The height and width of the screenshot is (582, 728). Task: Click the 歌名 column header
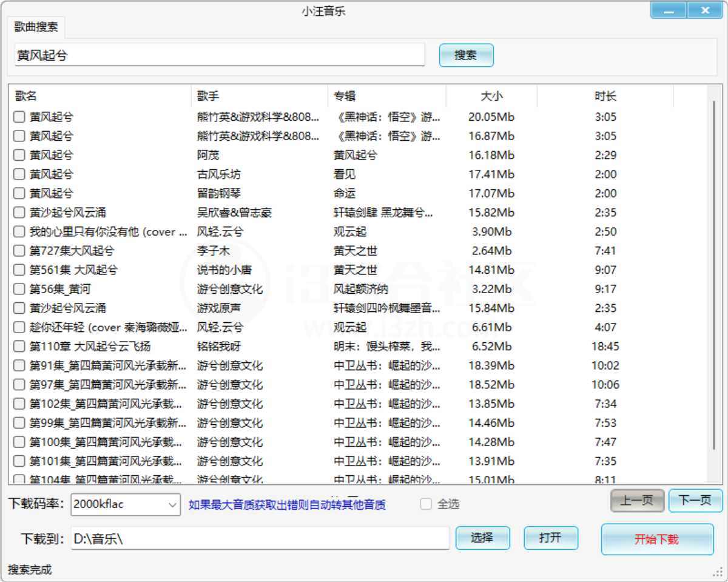(x=100, y=96)
